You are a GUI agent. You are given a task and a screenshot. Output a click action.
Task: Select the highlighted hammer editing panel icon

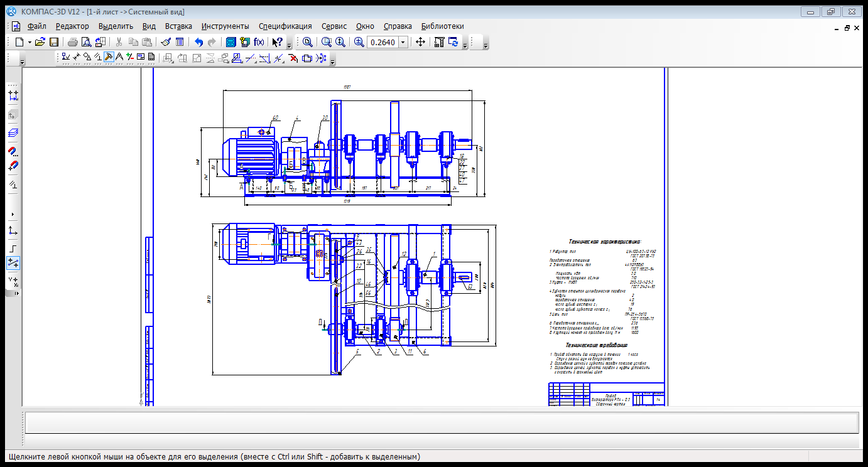coord(108,57)
